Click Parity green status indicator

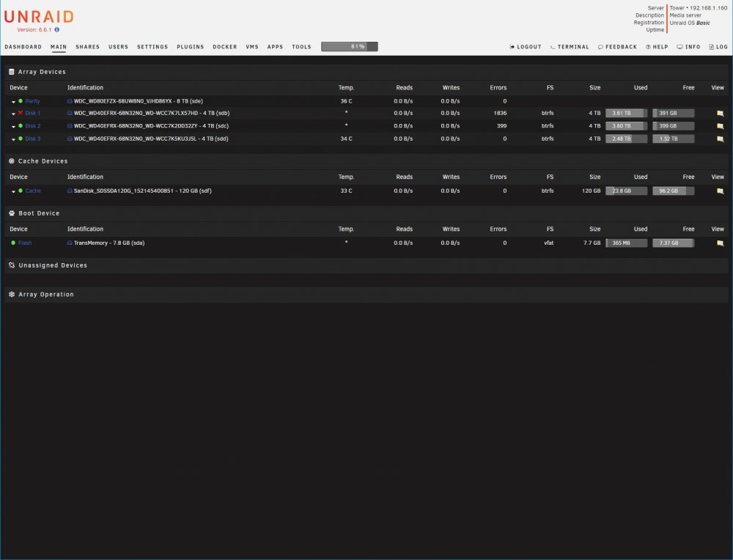pyautogui.click(x=21, y=101)
